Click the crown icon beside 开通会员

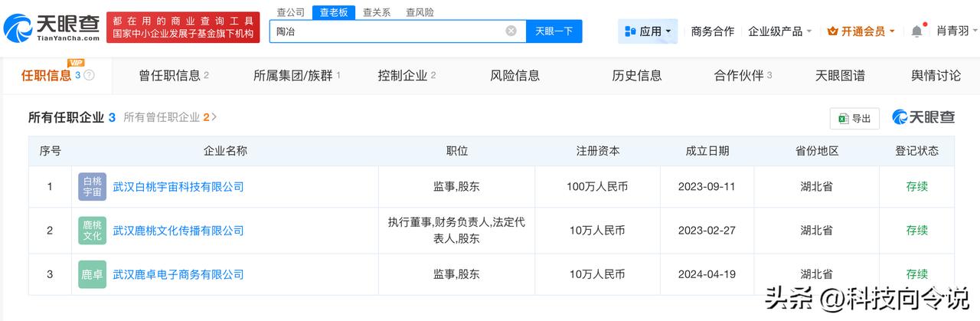coord(833,31)
